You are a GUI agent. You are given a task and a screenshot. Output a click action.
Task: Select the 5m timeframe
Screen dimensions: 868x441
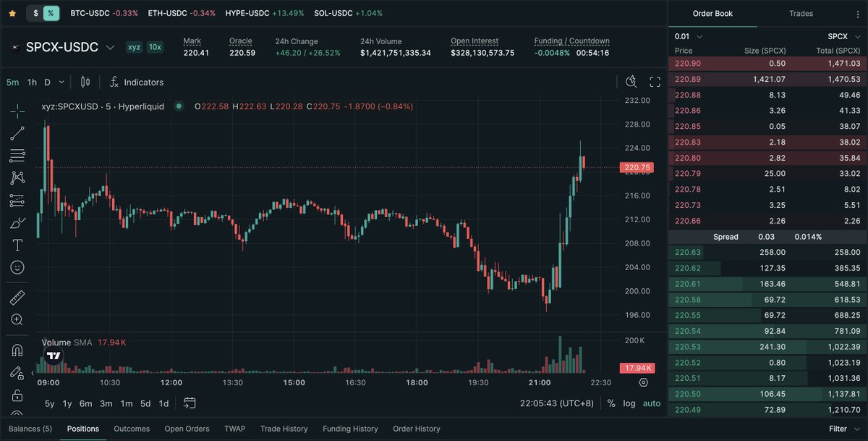pos(13,82)
